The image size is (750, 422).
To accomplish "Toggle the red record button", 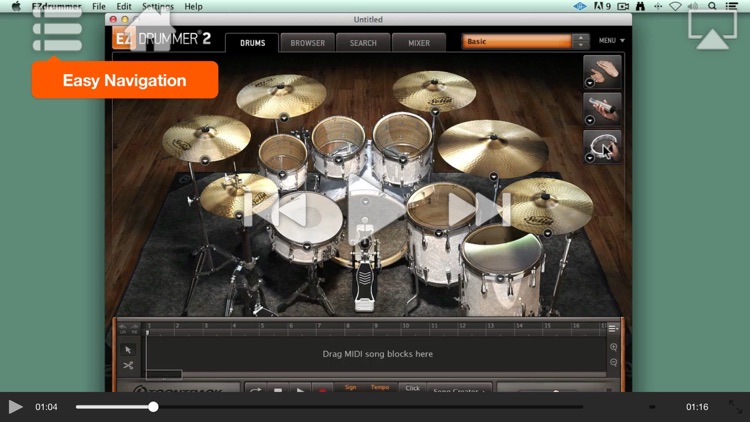I will 322,390.
